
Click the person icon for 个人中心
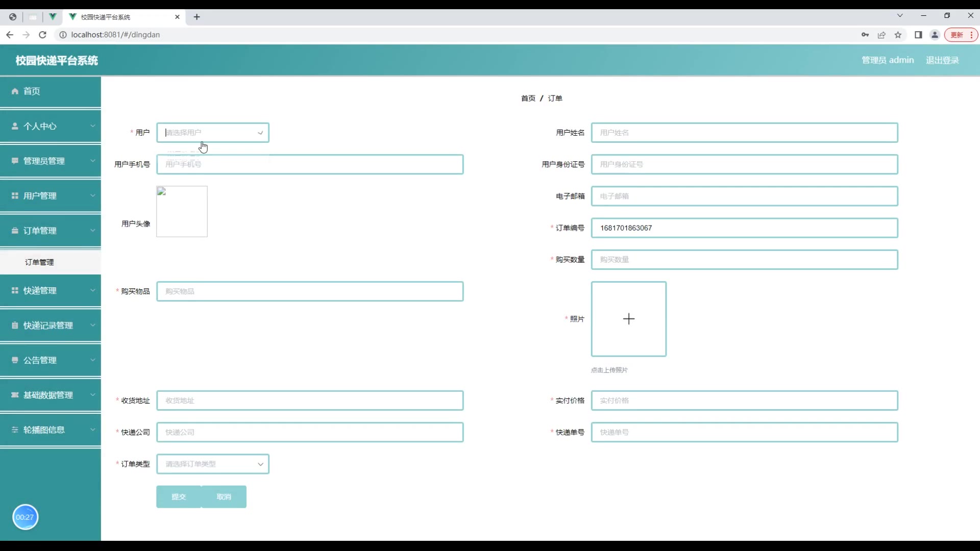tap(15, 126)
